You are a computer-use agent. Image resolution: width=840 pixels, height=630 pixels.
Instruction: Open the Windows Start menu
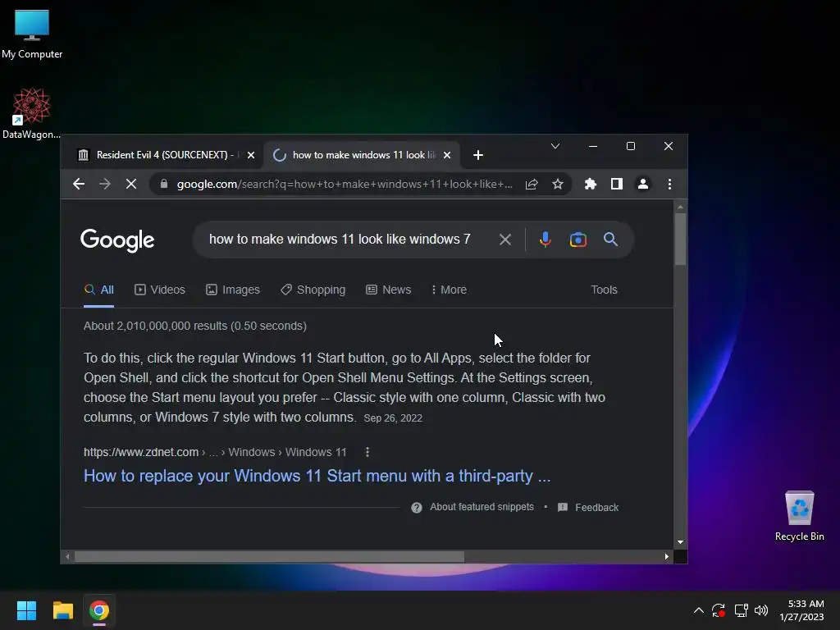coord(26,610)
